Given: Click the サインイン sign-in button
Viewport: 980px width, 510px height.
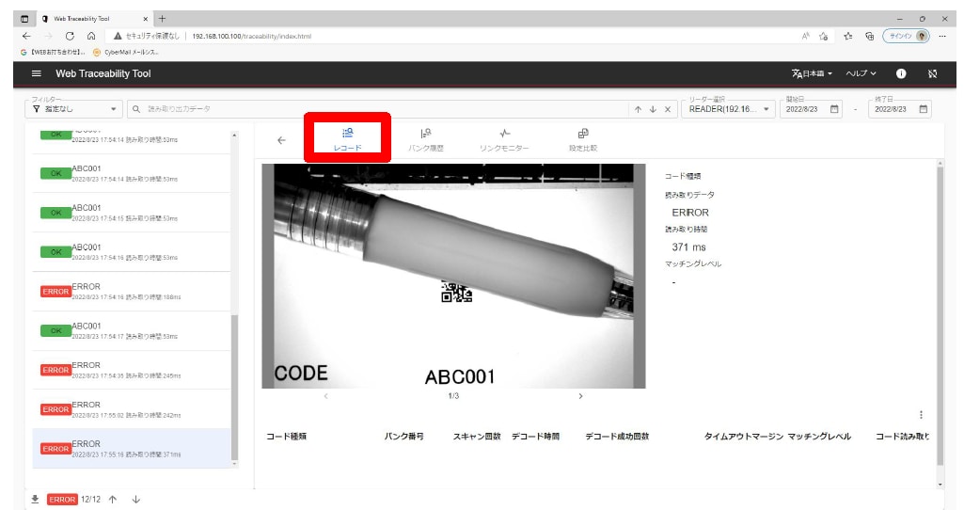Looking at the screenshot, I should [x=906, y=37].
